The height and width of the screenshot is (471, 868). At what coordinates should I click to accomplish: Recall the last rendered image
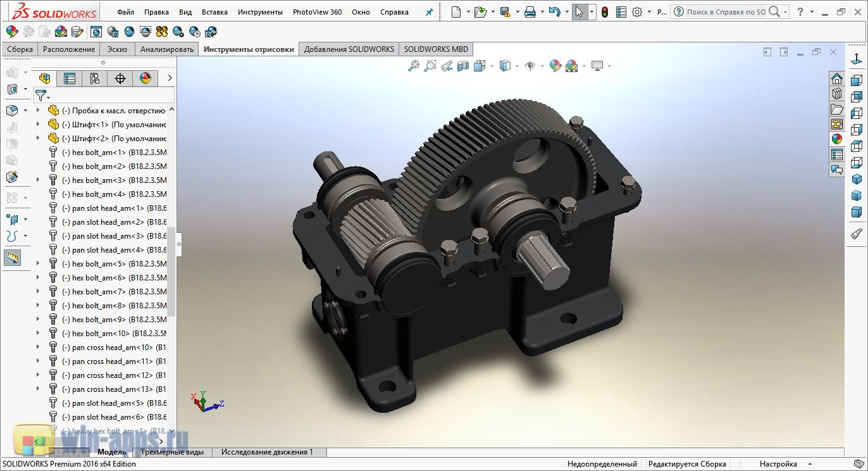tap(211, 31)
